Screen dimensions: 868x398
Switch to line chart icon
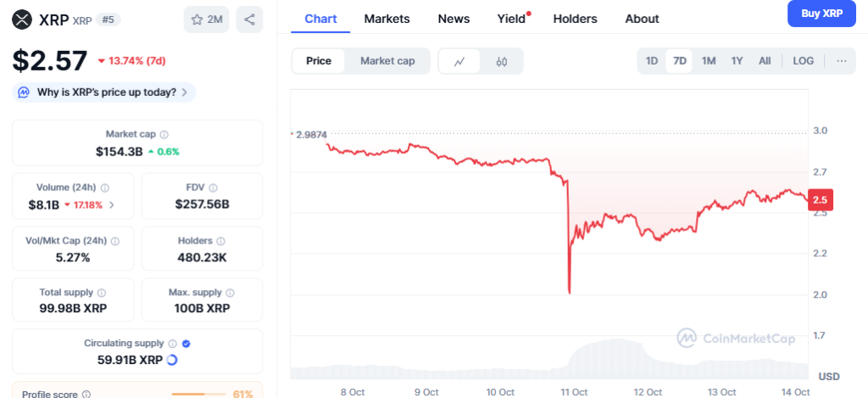(459, 61)
